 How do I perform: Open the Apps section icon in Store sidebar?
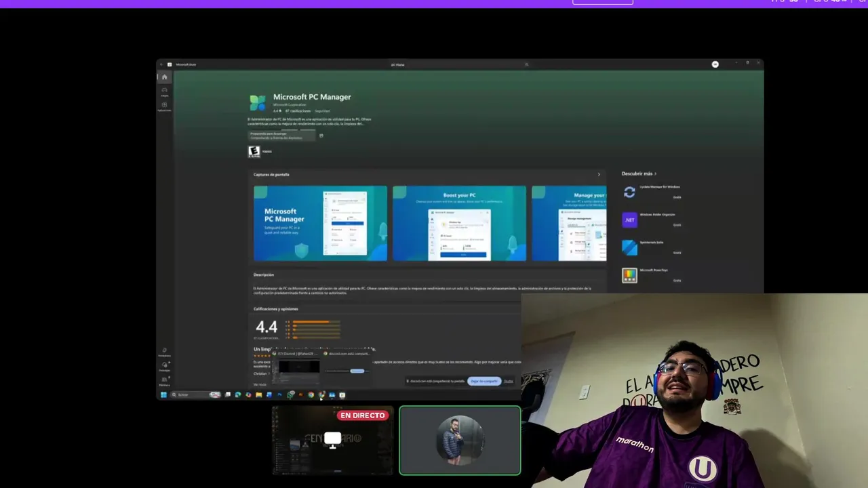pos(164,106)
